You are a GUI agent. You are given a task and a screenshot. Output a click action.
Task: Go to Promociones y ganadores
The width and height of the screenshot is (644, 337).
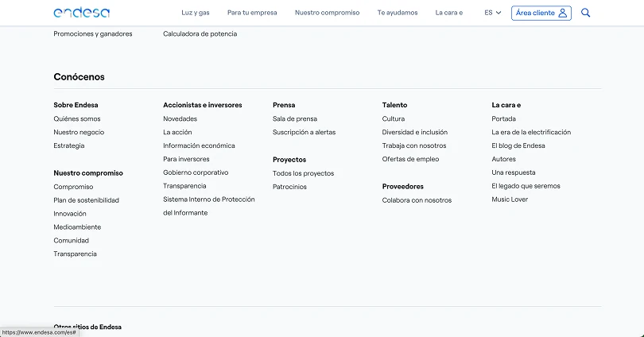point(93,34)
